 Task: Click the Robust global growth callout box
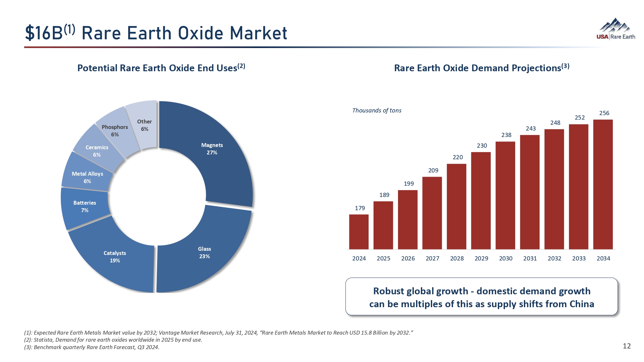[481, 297]
